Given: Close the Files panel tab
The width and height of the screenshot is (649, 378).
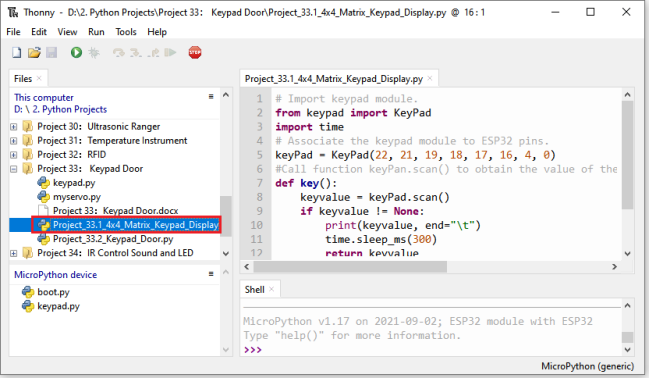Looking at the screenshot, I should point(39,78).
